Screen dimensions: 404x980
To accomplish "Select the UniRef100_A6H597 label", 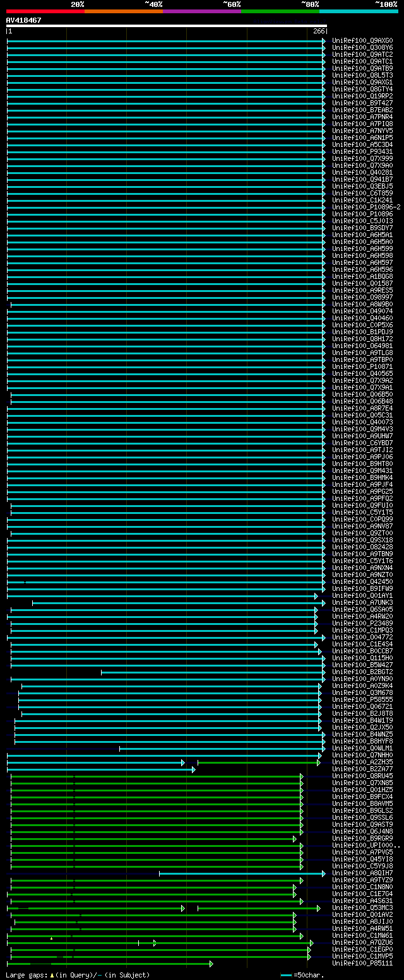I will [x=362, y=262].
